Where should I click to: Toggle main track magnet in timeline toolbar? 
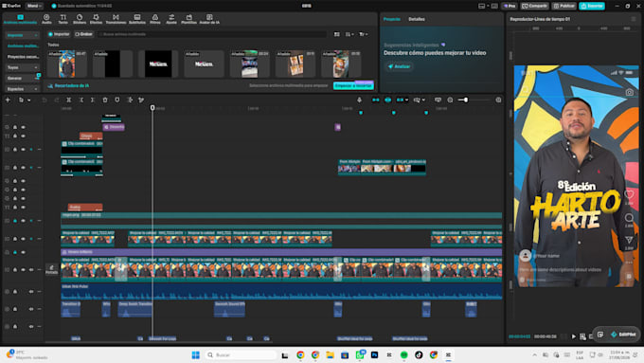tap(375, 100)
